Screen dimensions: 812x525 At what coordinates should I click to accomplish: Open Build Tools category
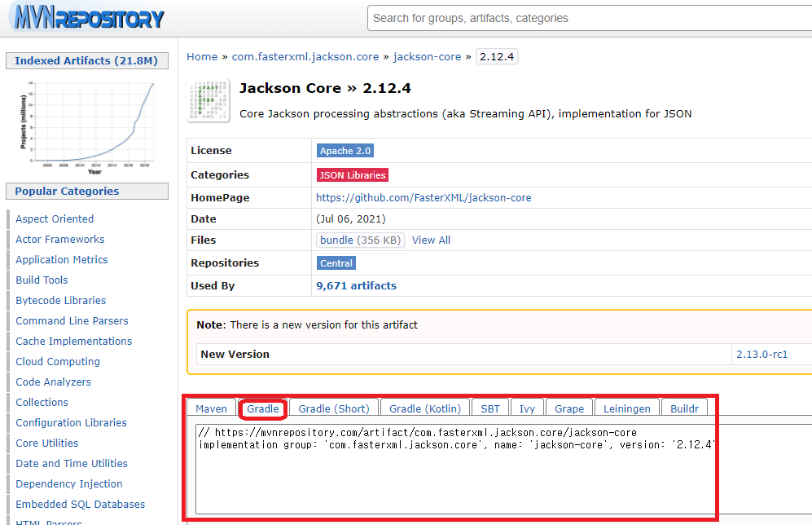tap(42, 280)
